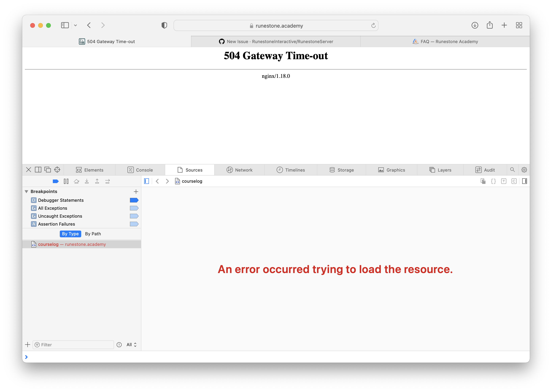The image size is (552, 392).
Task: Click the runestone.academy address bar
Action: (276, 26)
